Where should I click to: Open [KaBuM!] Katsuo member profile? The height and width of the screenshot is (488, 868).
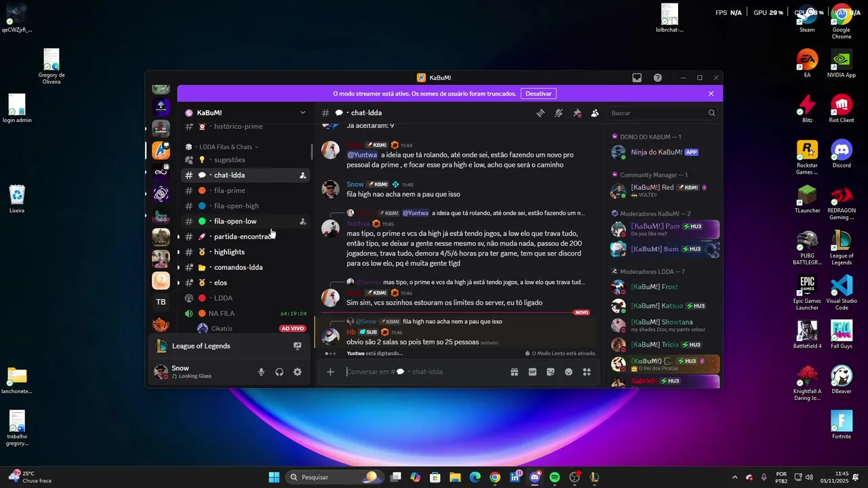(664, 306)
